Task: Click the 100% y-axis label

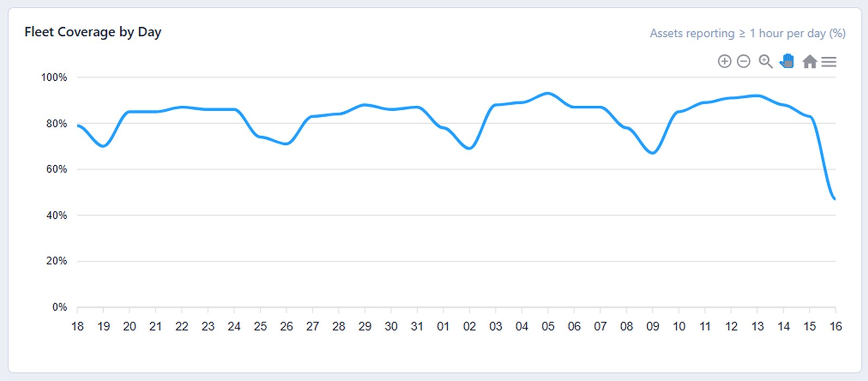Action: coord(54,78)
